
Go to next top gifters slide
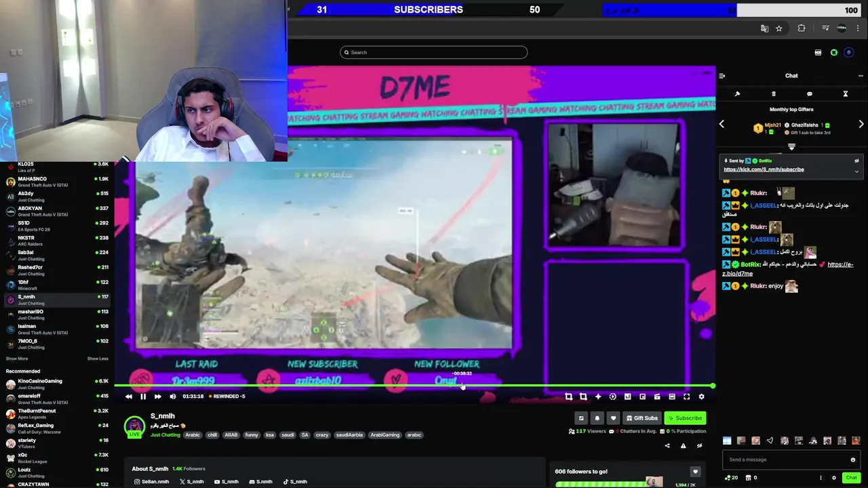861,124
